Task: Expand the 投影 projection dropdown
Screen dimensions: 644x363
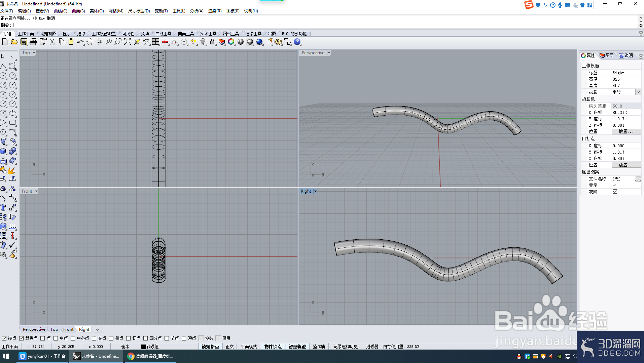Action: point(638,92)
